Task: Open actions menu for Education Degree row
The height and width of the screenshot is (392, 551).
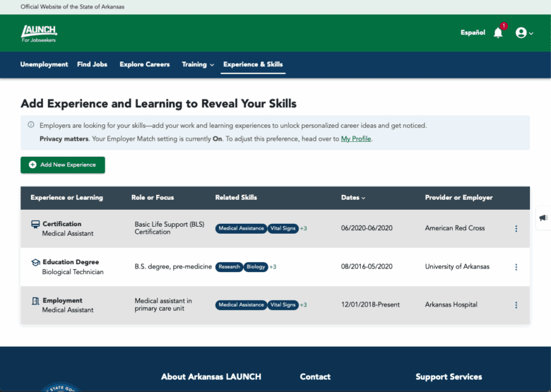Action: pos(516,267)
